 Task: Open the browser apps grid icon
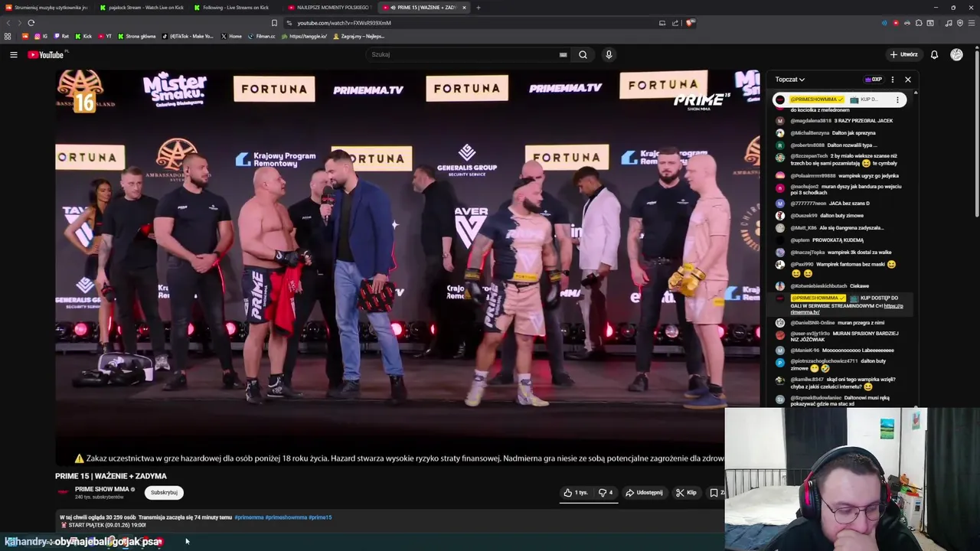8,36
